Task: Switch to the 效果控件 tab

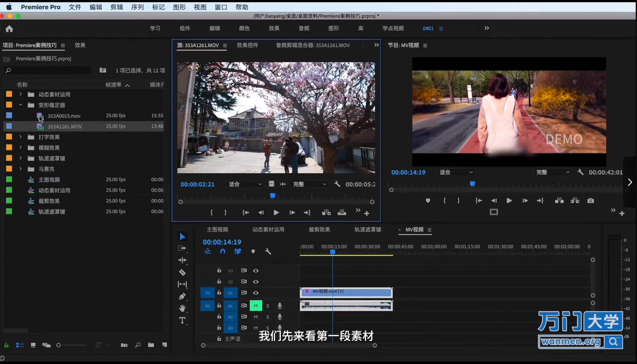Action: pos(247,45)
